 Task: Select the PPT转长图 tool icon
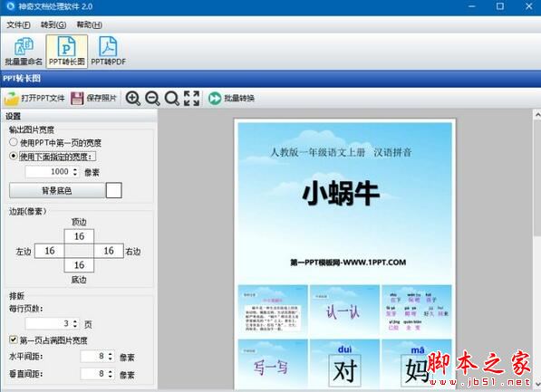66,52
